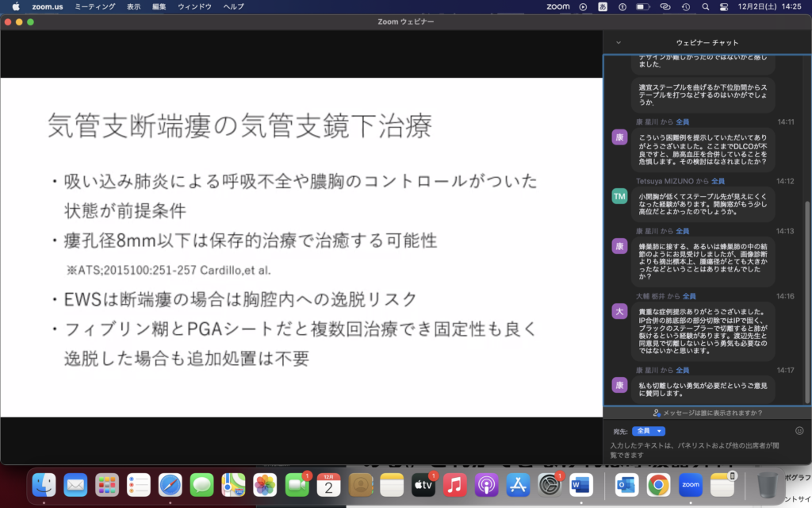812x508 pixels.
Task: Open the zoom.us application menu
Action: 48,6
